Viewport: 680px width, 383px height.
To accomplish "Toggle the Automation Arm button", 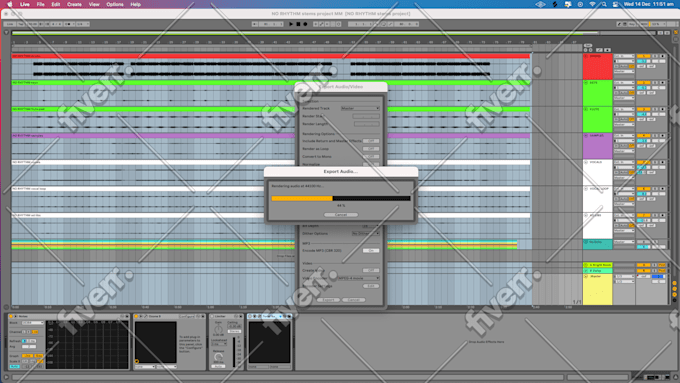I will tap(321, 24).
